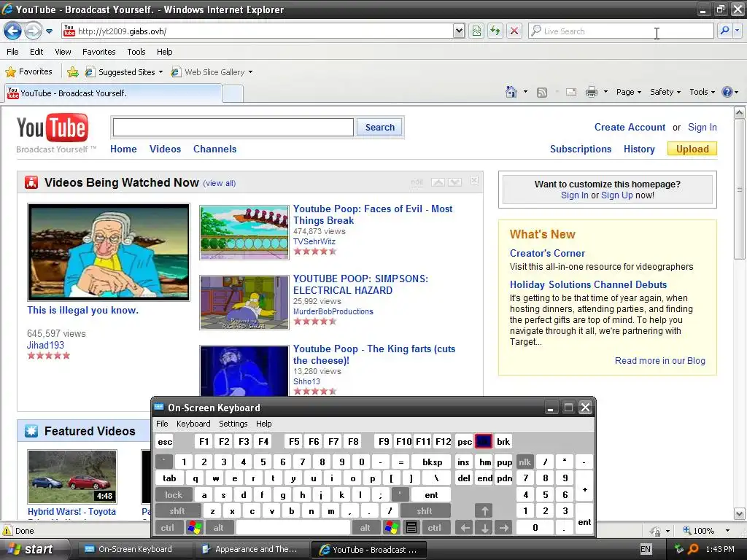This screenshot has width=747, height=560.
Task: Open the Favorites menu in the menu bar
Action: click(x=98, y=52)
